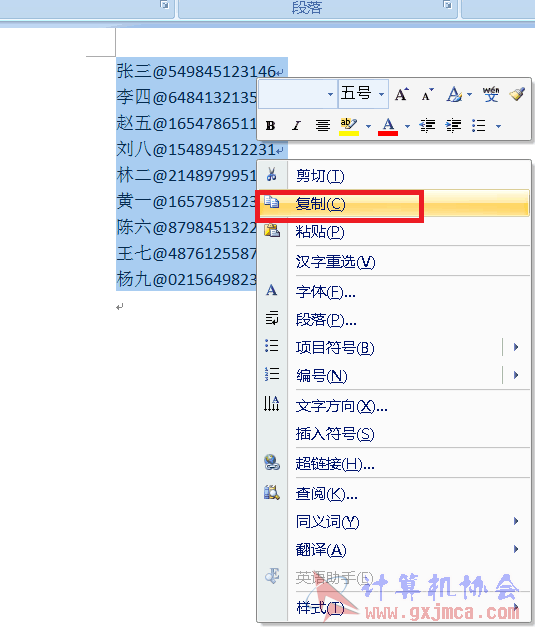Click the Shrink Font icon
The width and height of the screenshot is (535, 631).
point(427,95)
